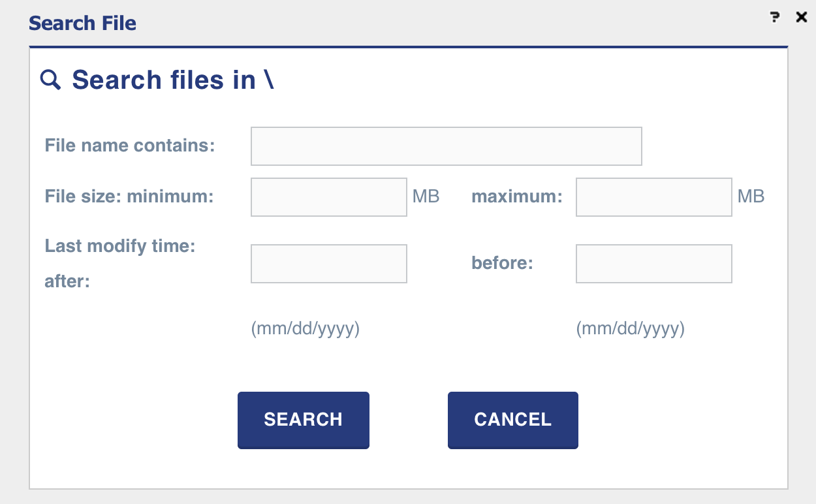
Task: Click the "File size: minimum:" label
Action: 129,196
